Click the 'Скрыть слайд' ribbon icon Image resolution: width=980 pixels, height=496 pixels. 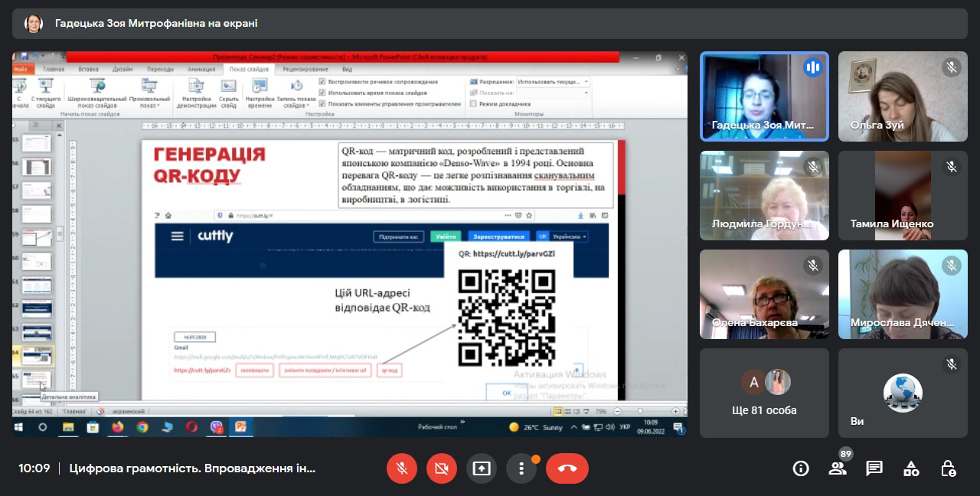click(x=229, y=93)
